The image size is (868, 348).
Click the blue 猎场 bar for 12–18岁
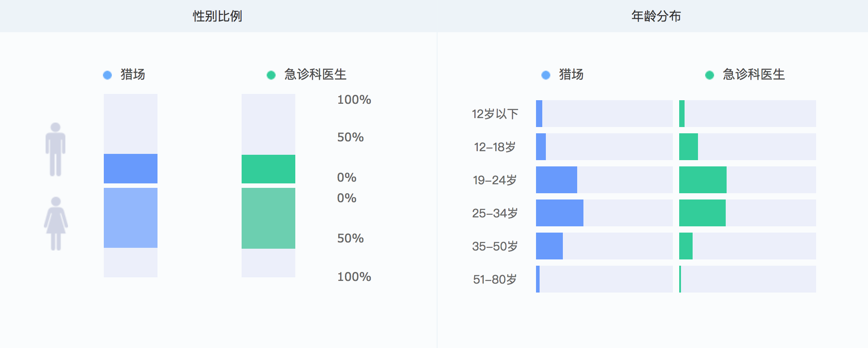pos(541,147)
